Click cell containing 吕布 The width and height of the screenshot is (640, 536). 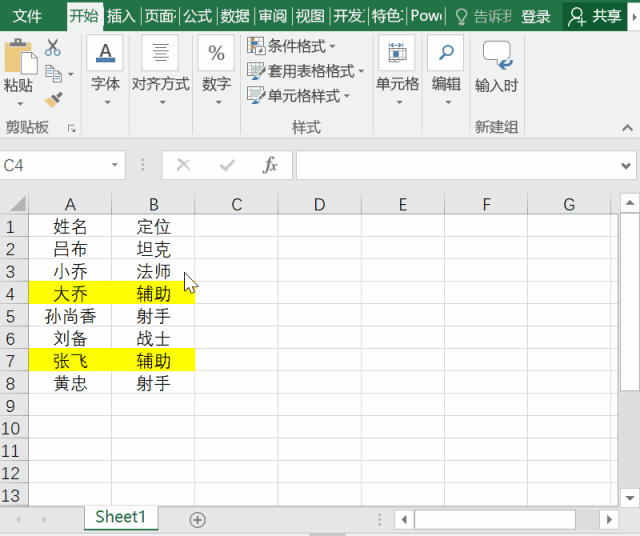[x=70, y=249]
